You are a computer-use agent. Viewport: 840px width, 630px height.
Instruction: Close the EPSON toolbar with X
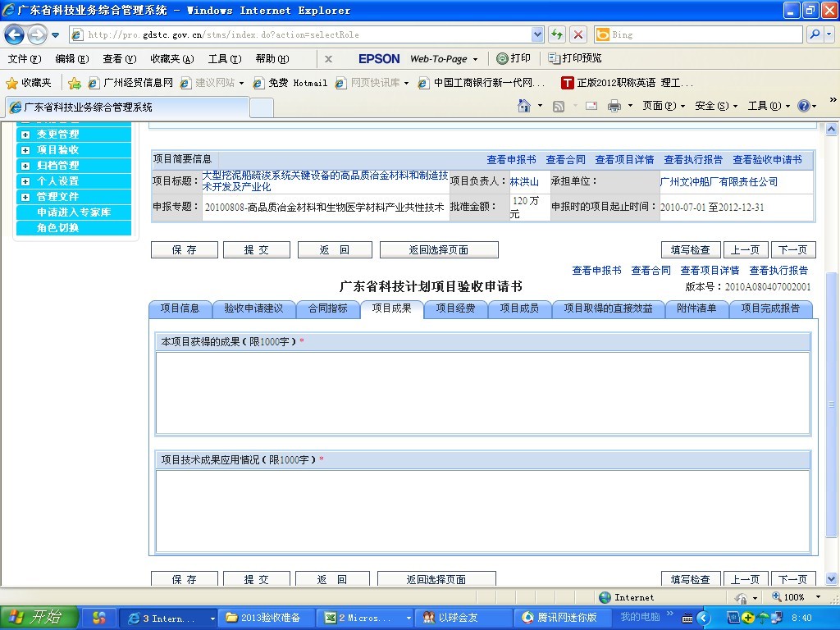coord(328,59)
